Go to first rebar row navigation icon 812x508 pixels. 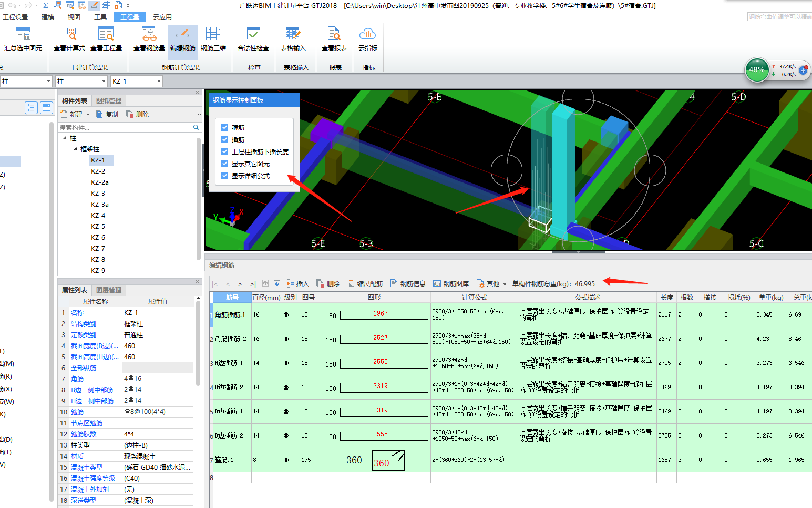(x=215, y=284)
